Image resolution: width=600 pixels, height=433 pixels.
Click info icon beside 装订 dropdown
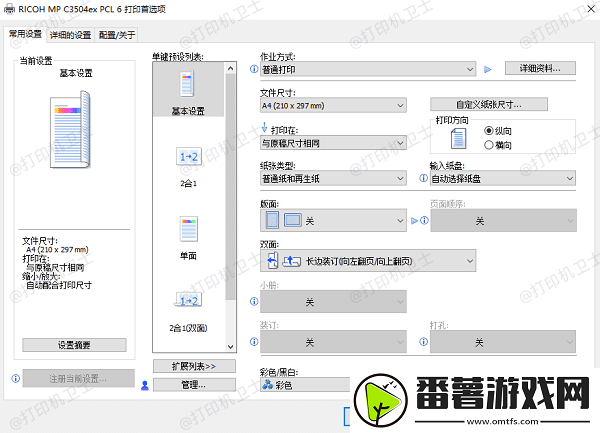[254, 342]
